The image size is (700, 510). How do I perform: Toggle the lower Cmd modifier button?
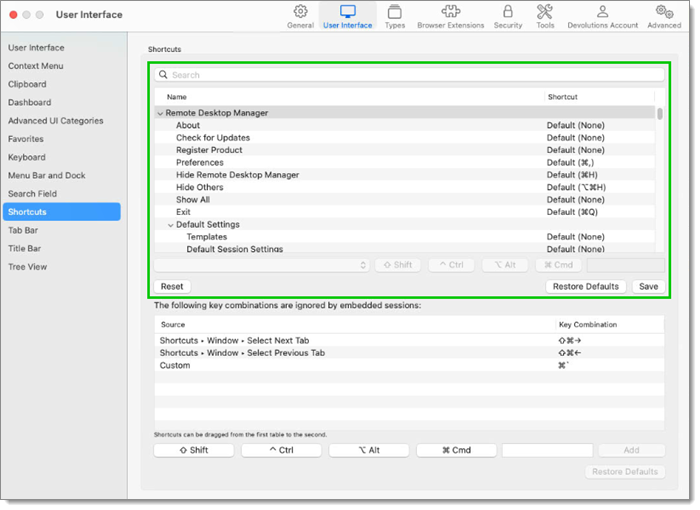(456, 450)
